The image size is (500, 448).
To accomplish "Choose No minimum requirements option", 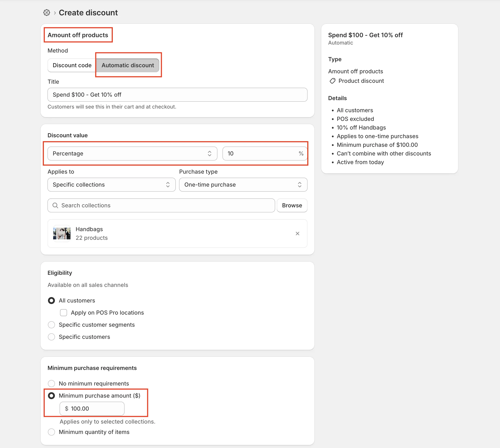I will (x=51, y=384).
